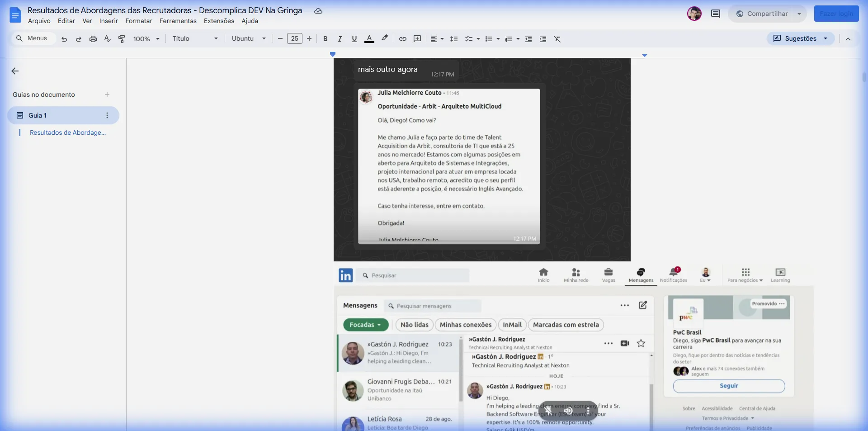The height and width of the screenshot is (431, 868).
Task: Increase the font size
Action: [x=309, y=39]
